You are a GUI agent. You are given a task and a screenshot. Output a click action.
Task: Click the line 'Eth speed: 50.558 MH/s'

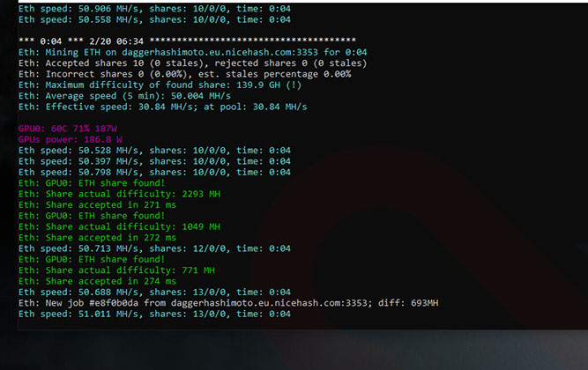[154, 19]
